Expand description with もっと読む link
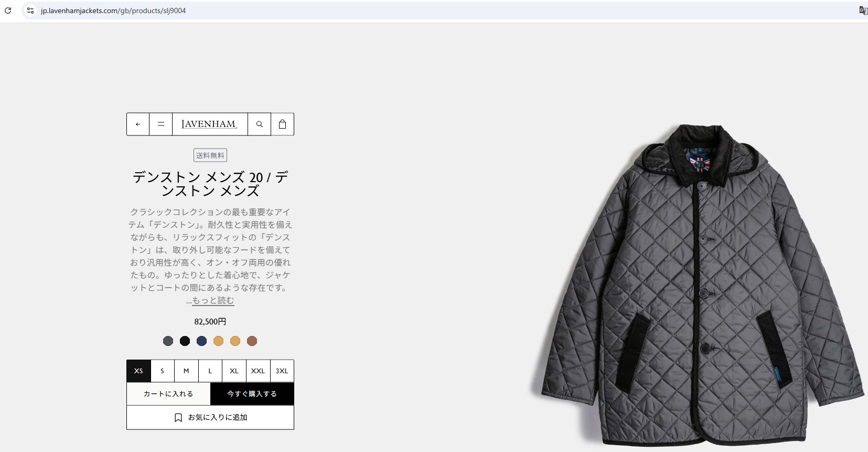 [213, 301]
